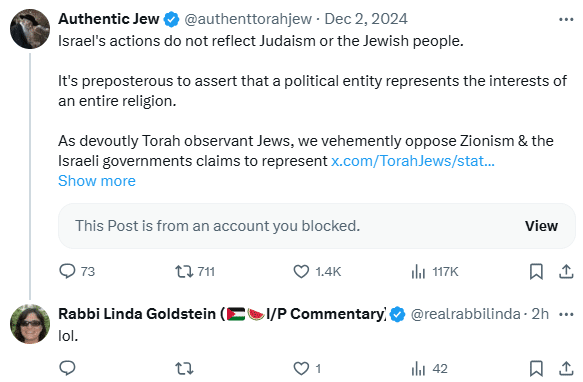Open view analytics showing 117K
The height and width of the screenshot is (382, 583).
[435, 272]
